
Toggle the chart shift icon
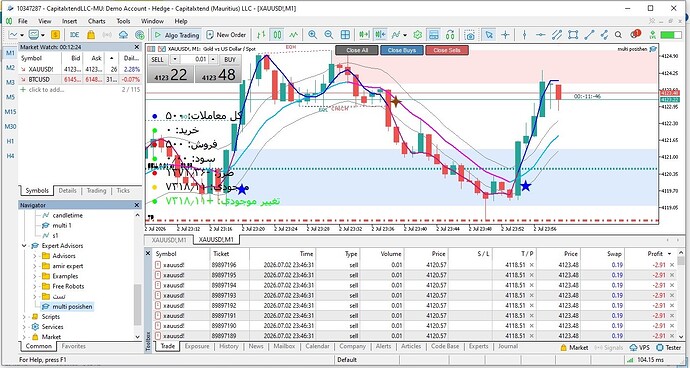(x=380, y=35)
